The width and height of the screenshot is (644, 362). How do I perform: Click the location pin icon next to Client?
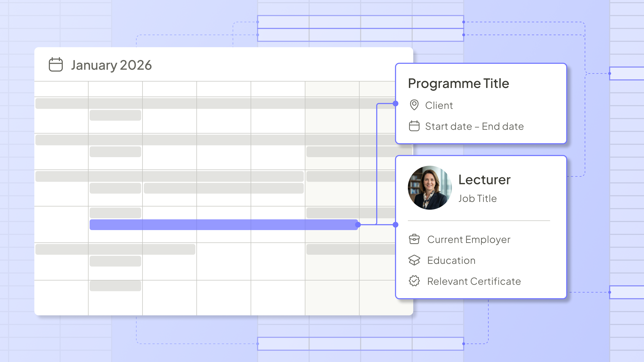(414, 105)
